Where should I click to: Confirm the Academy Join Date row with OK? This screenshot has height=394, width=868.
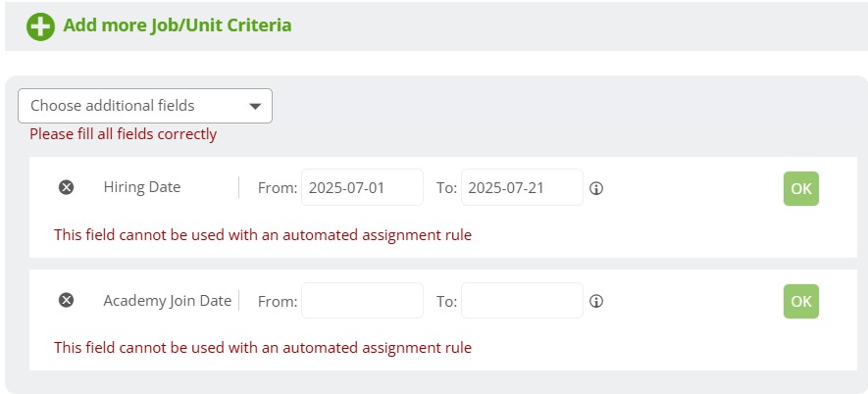click(x=801, y=301)
